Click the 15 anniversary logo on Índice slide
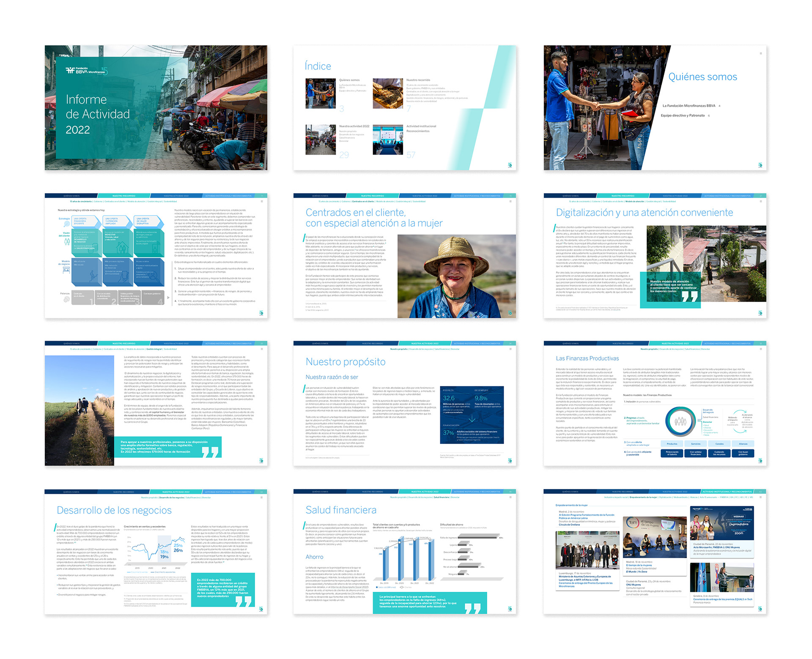Viewport: 812px width, 659px height. [510, 165]
